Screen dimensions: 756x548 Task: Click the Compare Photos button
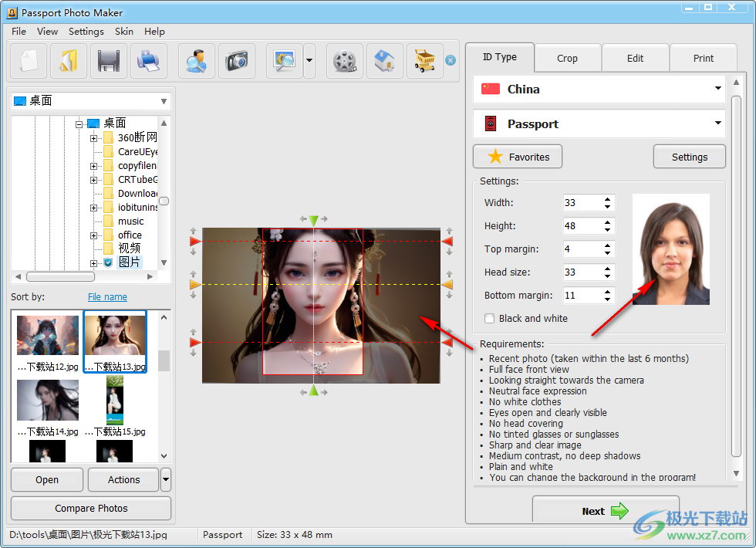[91, 508]
